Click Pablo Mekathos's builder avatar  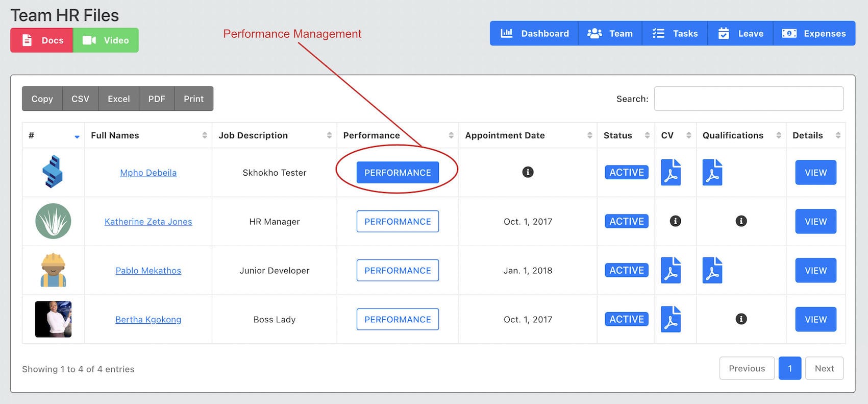click(x=53, y=270)
